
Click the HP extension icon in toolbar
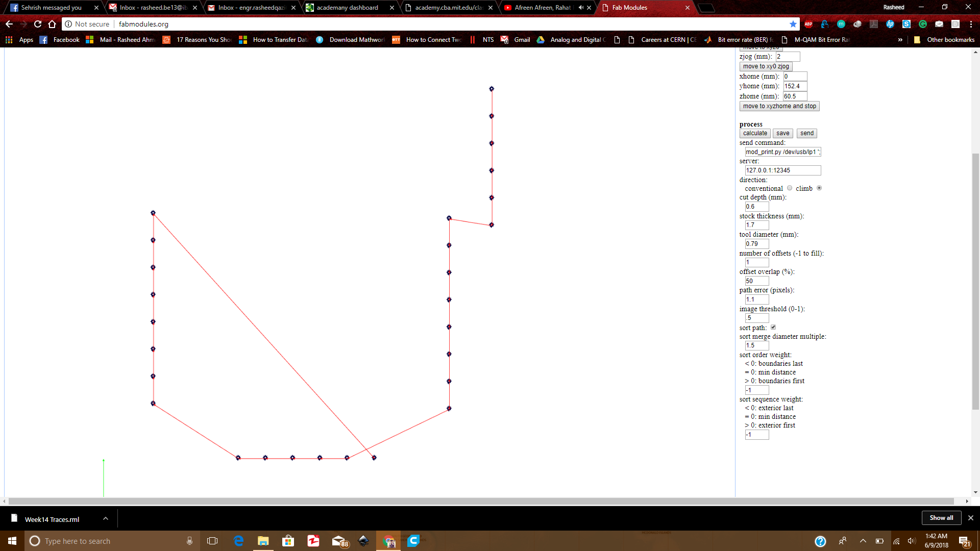point(890,24)
